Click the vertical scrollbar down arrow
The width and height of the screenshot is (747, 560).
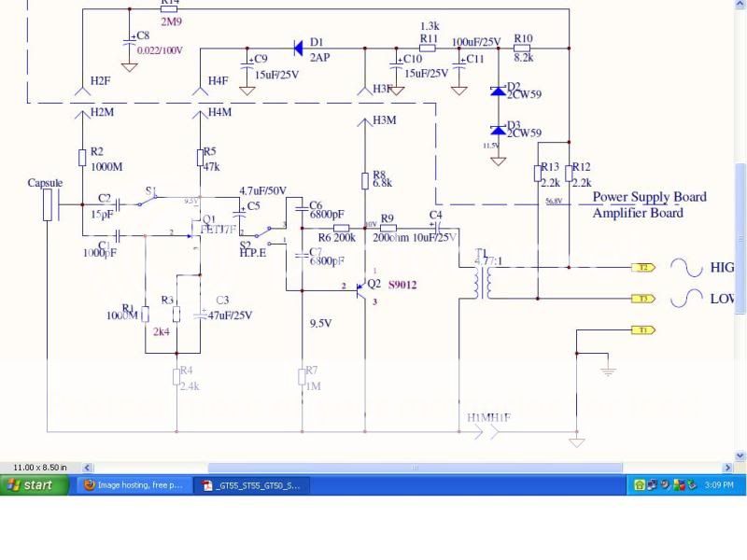pyautogui.click(x=740, y=455)
